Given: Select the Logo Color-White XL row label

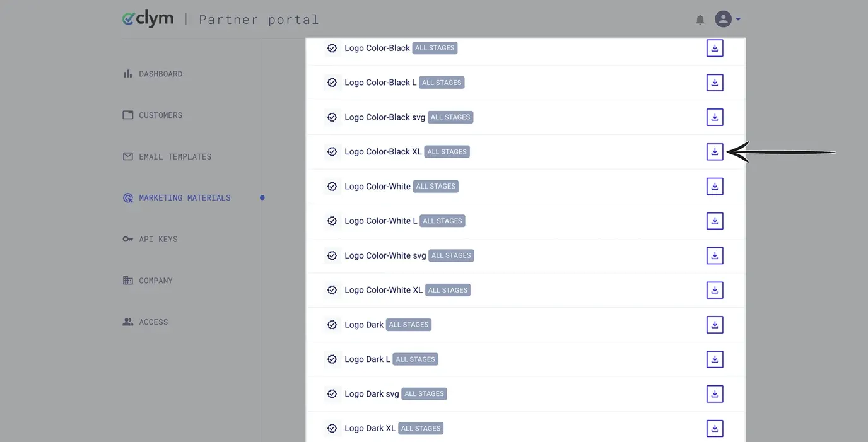Looking at the screenshot, I should coord(384,290).
